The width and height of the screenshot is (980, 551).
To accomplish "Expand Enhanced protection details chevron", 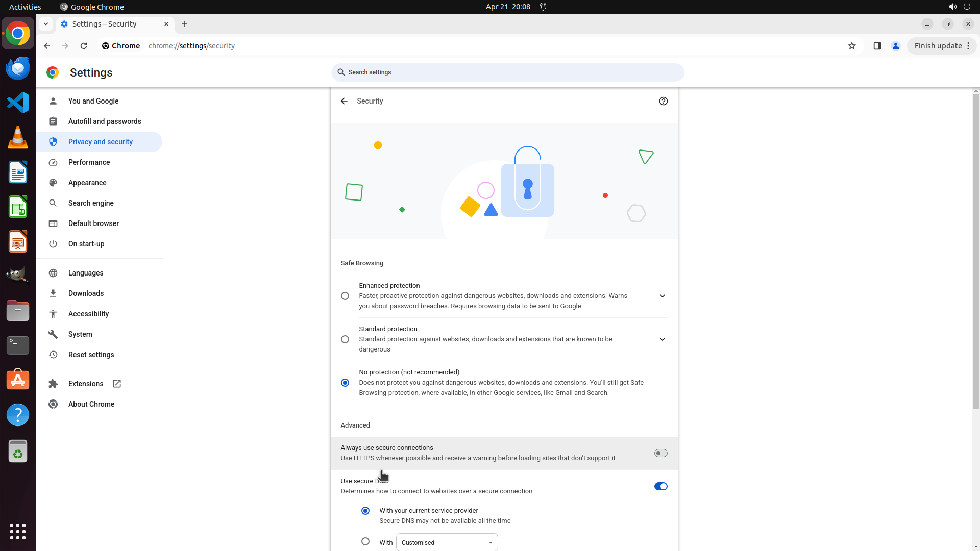I will click(662, 296).
